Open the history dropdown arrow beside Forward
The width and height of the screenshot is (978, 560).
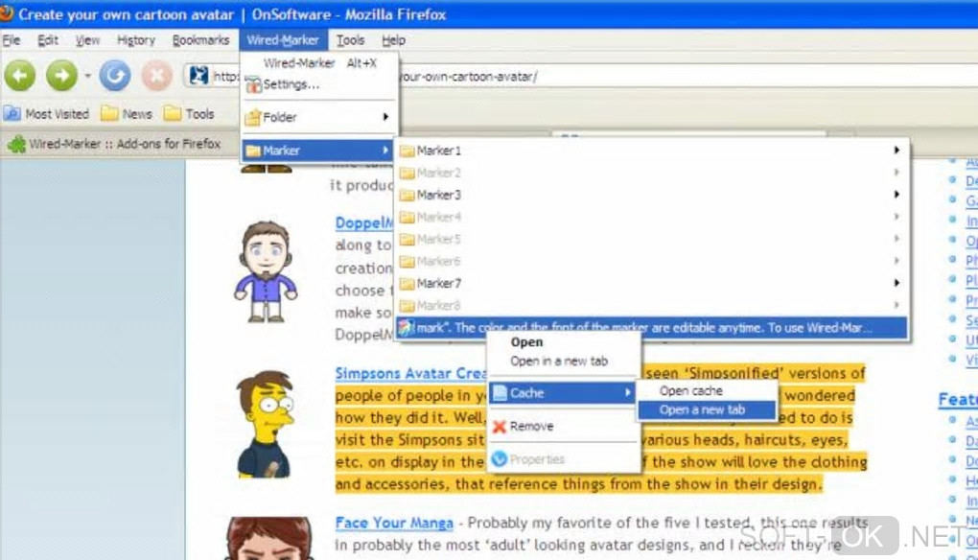click(x=88, y=76)
